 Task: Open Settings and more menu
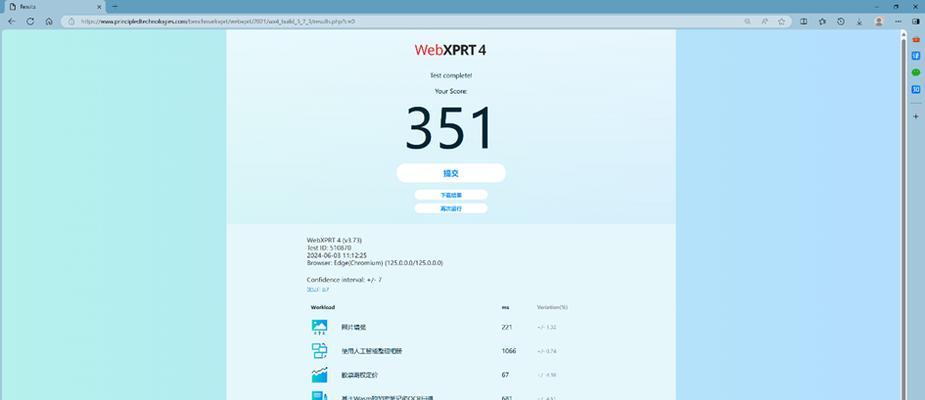[x=898, y=21]
